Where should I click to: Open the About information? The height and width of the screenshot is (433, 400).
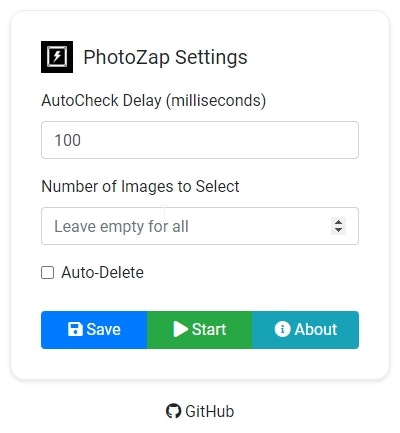pos(306,330)
